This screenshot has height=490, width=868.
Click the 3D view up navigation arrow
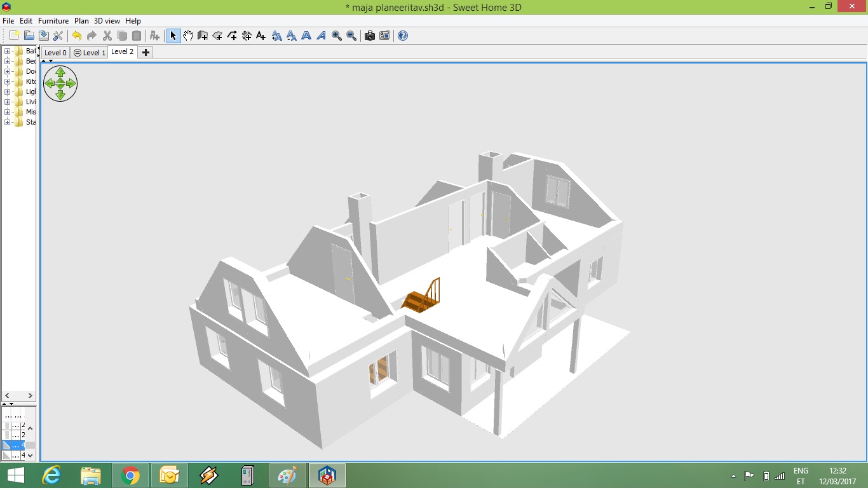tap(60, 72)
